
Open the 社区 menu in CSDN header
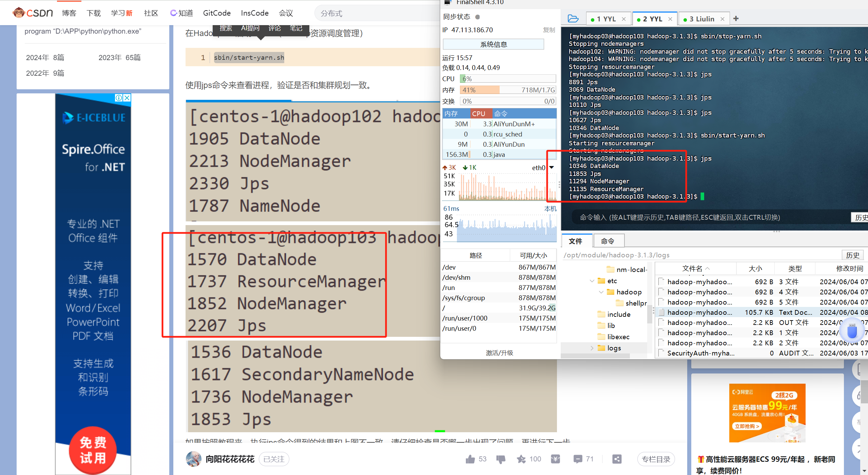[151, 13]
